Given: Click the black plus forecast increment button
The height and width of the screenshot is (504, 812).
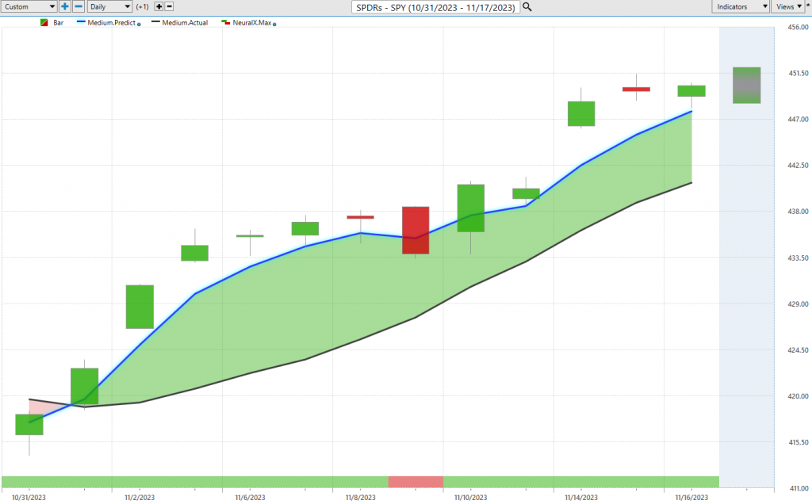Looking at the screenshot, I should [159, 6].
